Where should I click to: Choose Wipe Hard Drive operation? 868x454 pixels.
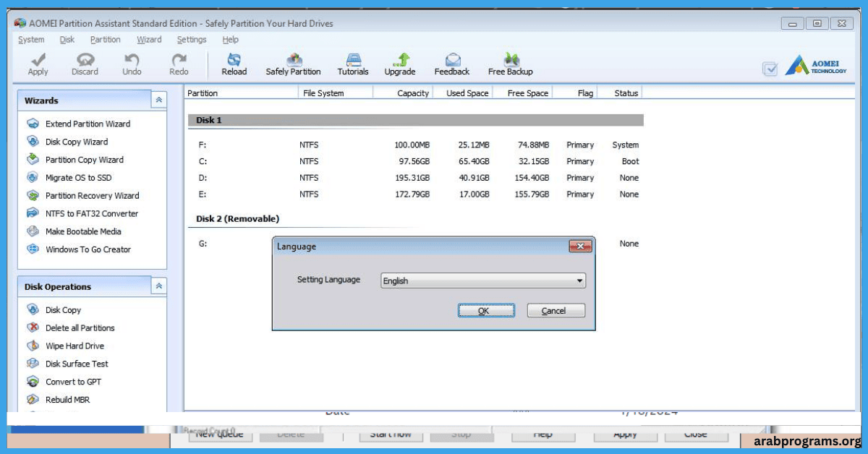click(75, 346)
